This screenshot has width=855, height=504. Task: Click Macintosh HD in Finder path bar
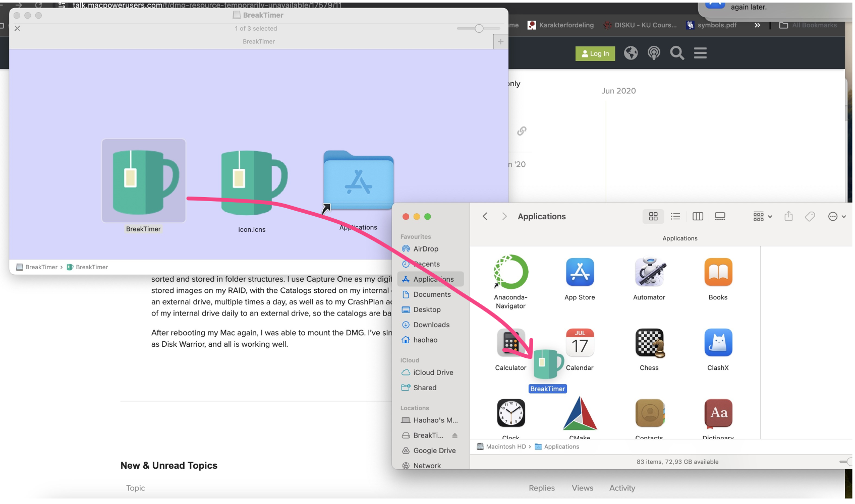pos(501,447)
